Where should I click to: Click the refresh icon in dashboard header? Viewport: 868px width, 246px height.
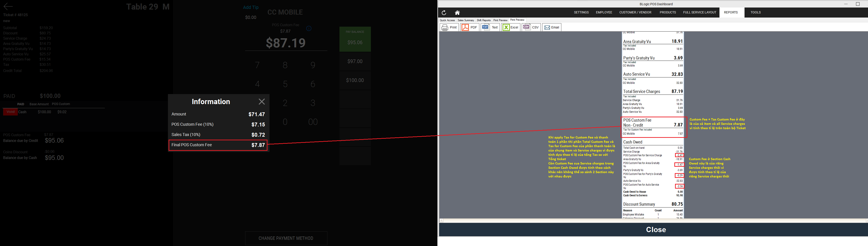point(444,13)
